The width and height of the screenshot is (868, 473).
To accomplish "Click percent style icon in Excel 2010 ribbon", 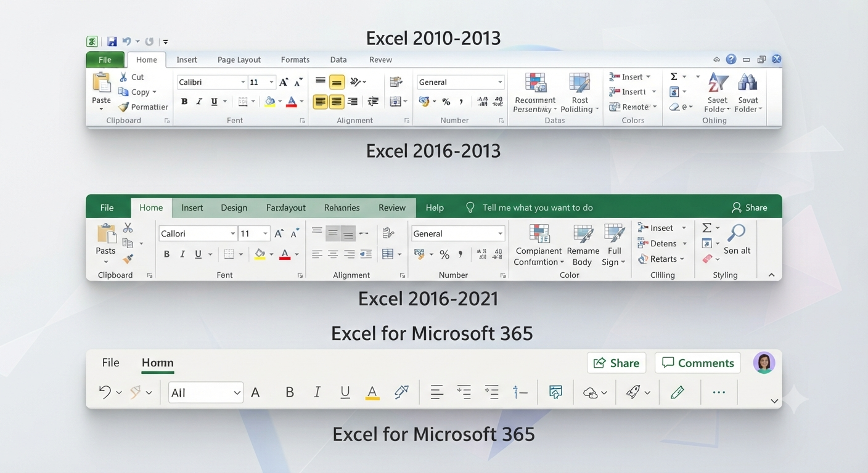I will [x=446, y=102].
